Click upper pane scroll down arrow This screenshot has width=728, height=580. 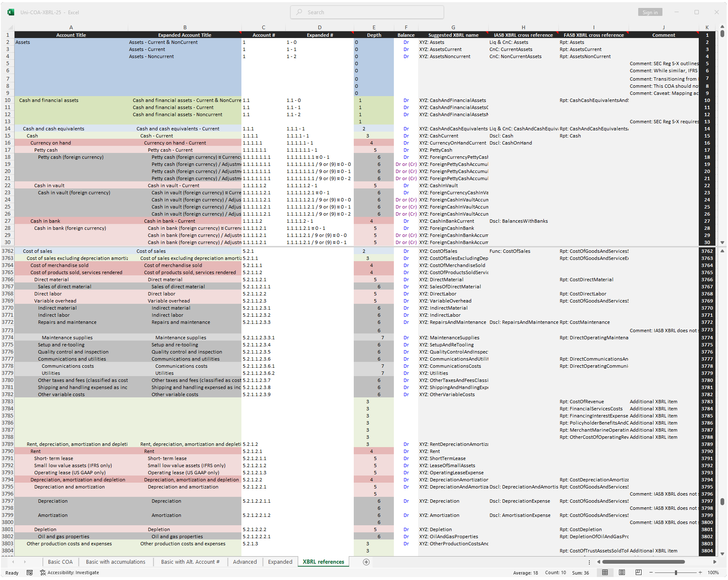[x=722, y=242]
